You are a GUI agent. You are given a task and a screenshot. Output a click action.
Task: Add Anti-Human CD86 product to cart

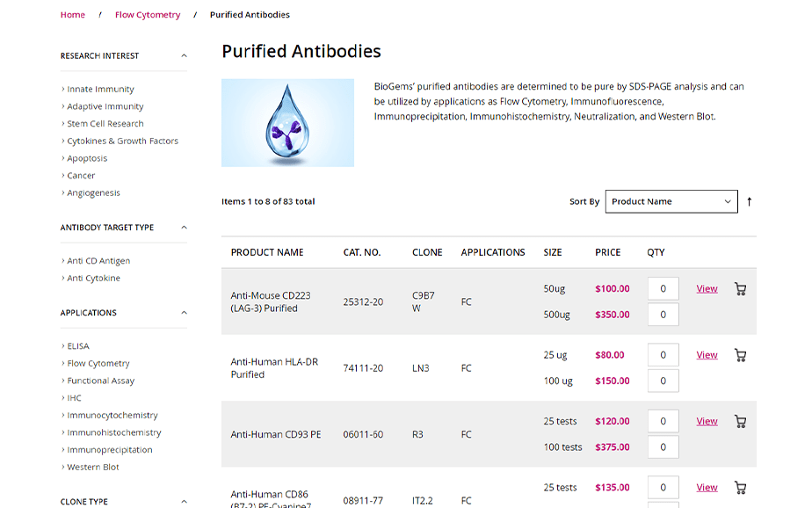tap(740, 488)
